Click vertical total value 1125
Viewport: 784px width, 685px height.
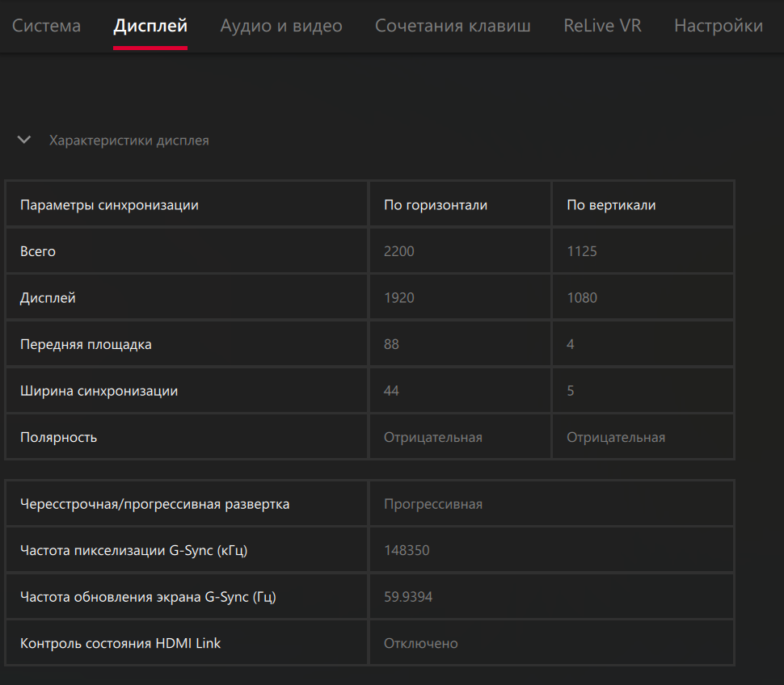point(582,251)
